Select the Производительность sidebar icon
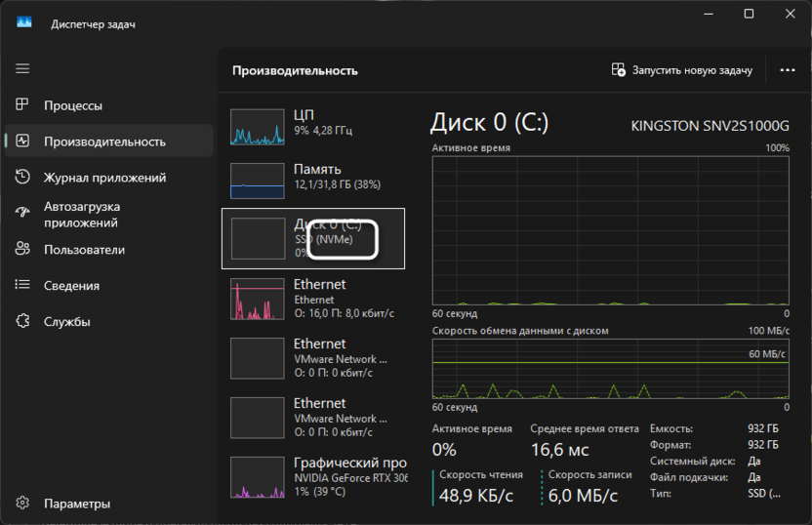Screen dimensions: 812x525 (22, 141)
